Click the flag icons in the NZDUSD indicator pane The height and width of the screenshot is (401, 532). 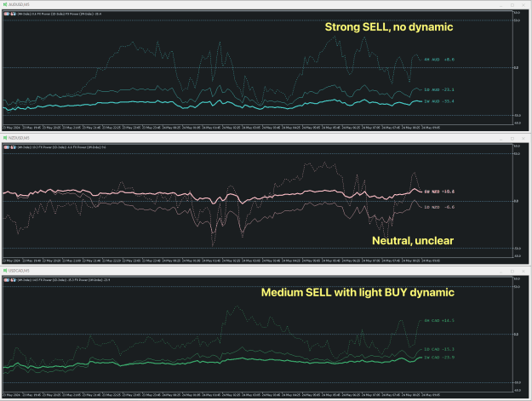[10, 147]
